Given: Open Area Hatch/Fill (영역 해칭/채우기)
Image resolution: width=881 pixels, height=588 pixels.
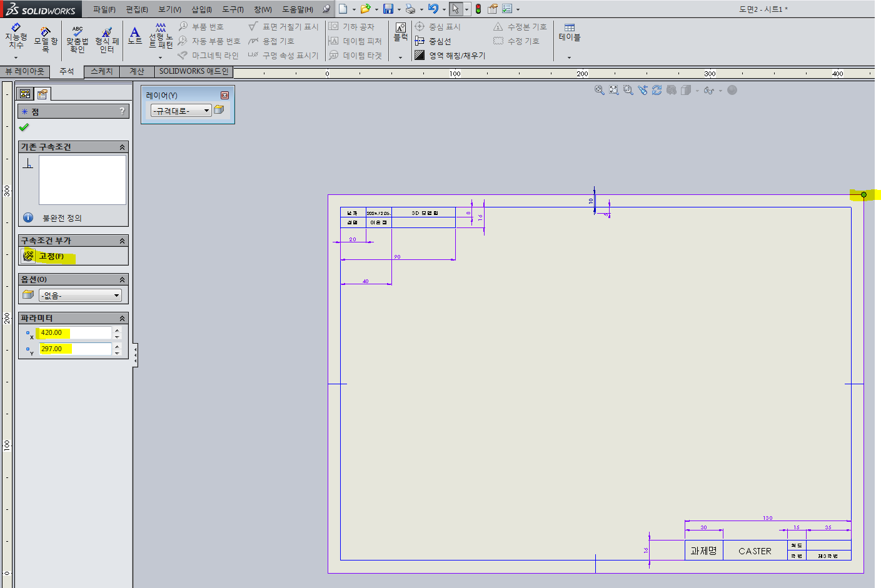Looking at the screenshot, I should [450, 56].
